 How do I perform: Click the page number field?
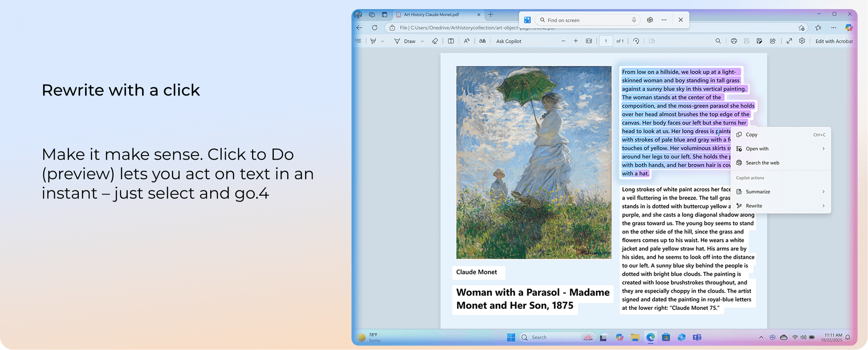tap(606, 41)
